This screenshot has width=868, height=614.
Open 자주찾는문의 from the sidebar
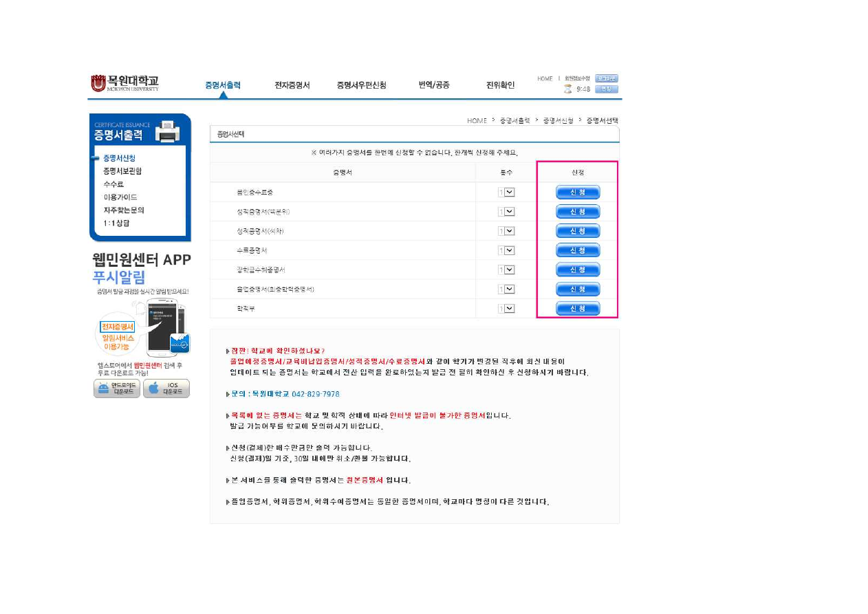[124, 210]
